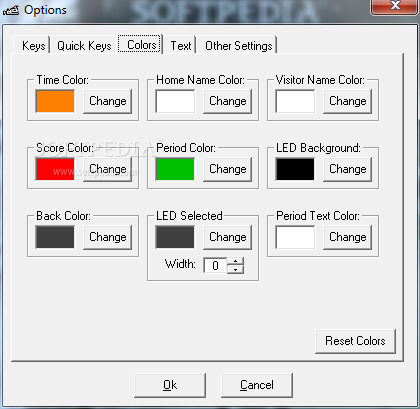Click the red Score Color swatch
Viewport: 420px width, 409px height.
[55, 169]
